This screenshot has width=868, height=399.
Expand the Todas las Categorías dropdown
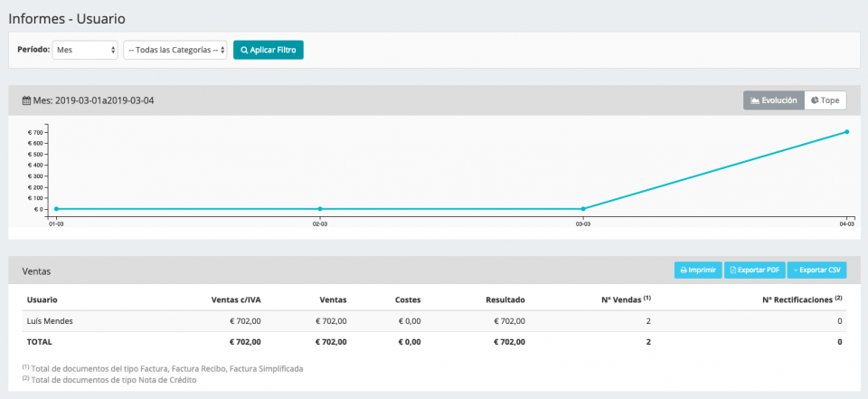[x=175, y=50]
